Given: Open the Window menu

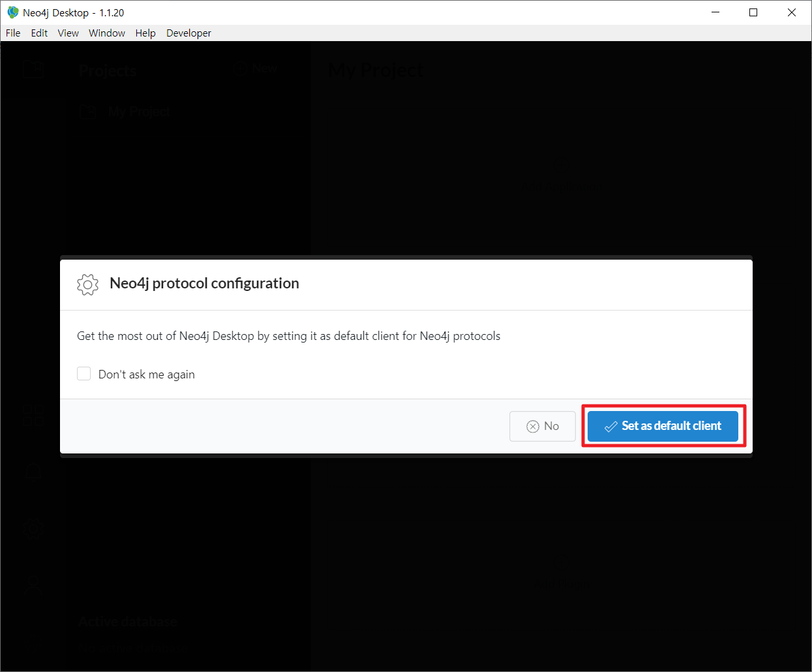Looking at the screenshot, I should point(107,33).
